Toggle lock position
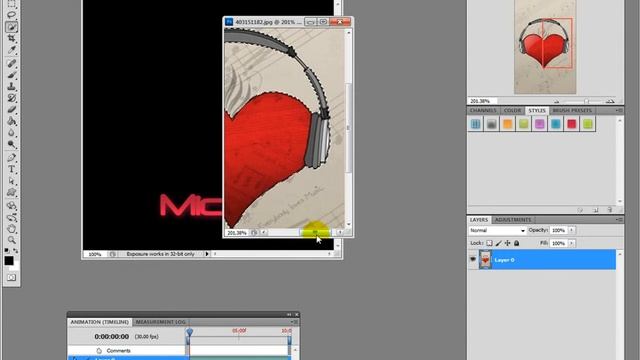The height and width of the screenshot is (360, 640). tap(507, 243)
